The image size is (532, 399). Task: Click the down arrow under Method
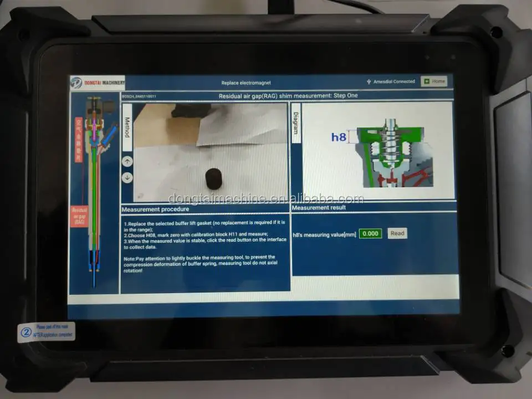click(127, 177)
